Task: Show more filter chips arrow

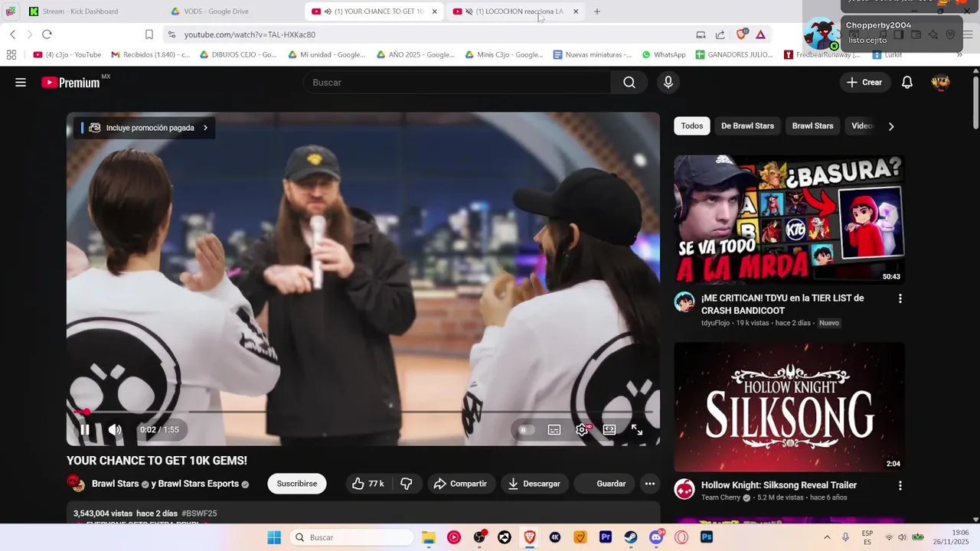Action: tap(890, 126)
